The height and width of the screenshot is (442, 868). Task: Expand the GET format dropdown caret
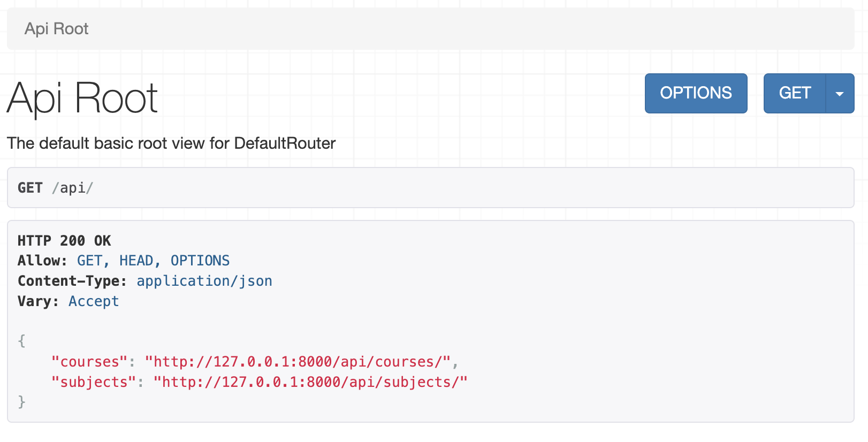(x=840, y=93)
